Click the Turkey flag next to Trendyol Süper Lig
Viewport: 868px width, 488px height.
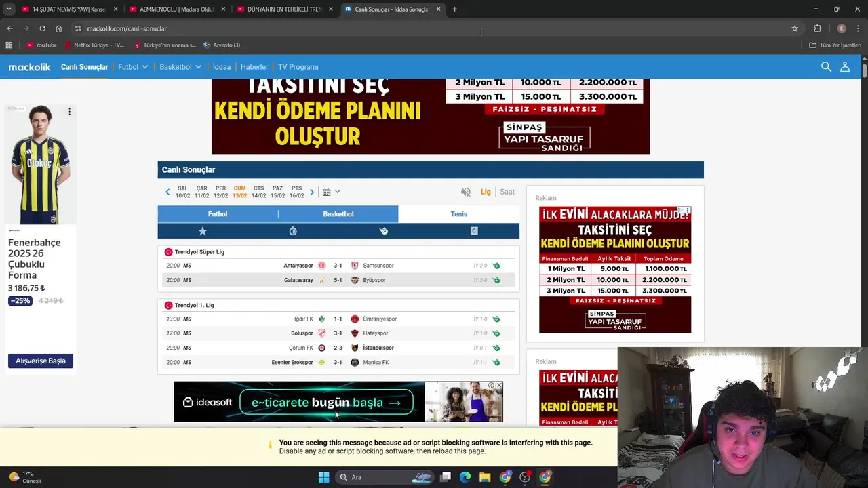tap(168, 252)
